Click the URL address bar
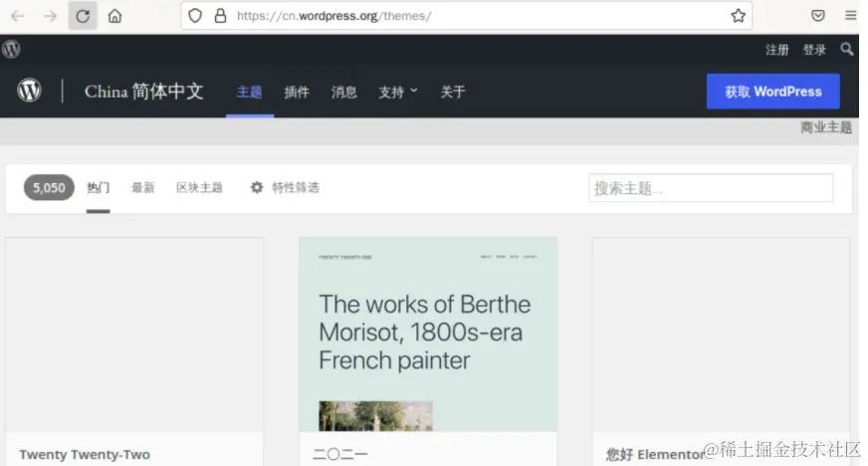This screenshot has width=868, height=466. [467, 16]
